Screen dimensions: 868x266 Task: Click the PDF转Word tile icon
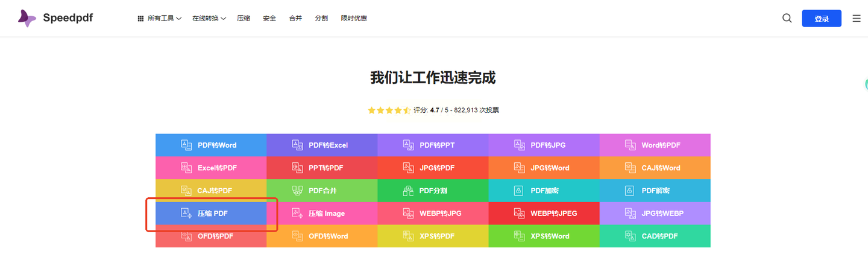click(186, 145)
